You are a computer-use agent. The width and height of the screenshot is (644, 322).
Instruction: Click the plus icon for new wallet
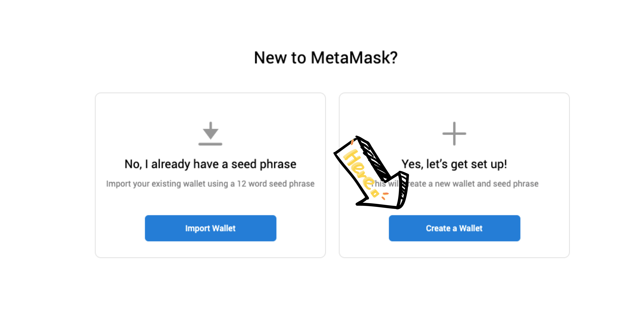(x=454, y=134)
